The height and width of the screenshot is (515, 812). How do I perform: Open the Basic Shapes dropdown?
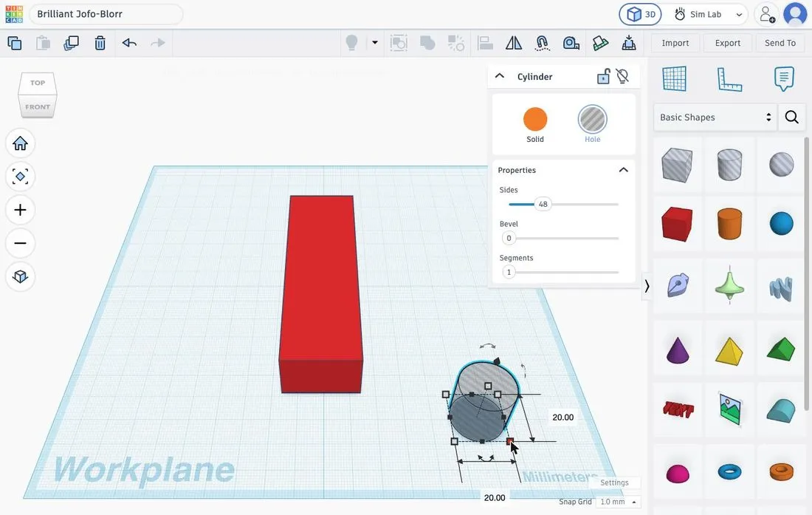pyautogui.click(x=715, y=117)
